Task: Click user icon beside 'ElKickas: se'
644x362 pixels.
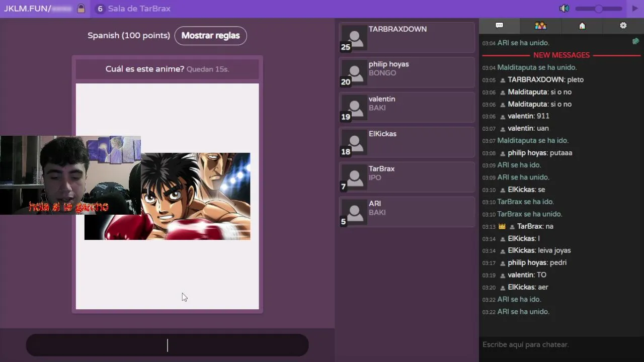Action: pos(502,190)
